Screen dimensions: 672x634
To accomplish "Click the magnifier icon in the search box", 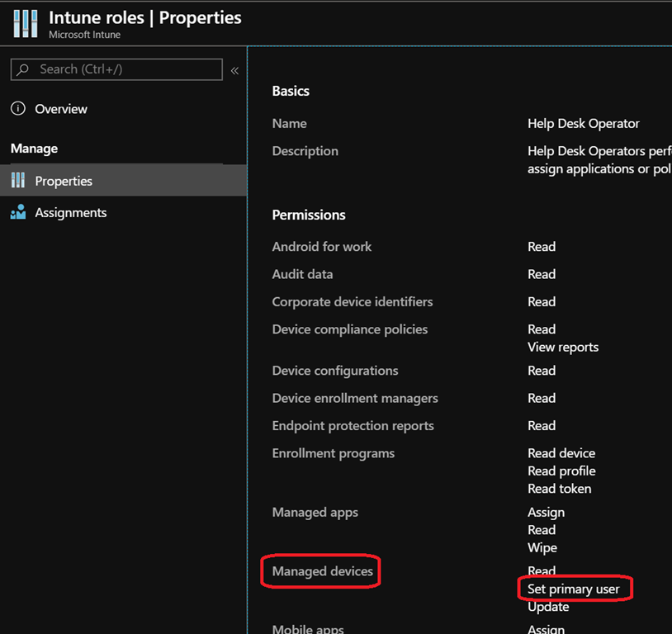I will (x=23, y=70).
